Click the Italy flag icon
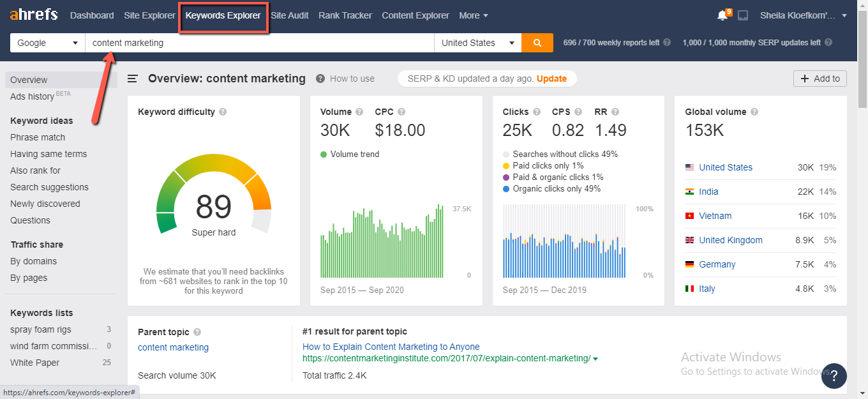This screenshot has height=399, width=868. pyautogui.click(x=689, y=289)
